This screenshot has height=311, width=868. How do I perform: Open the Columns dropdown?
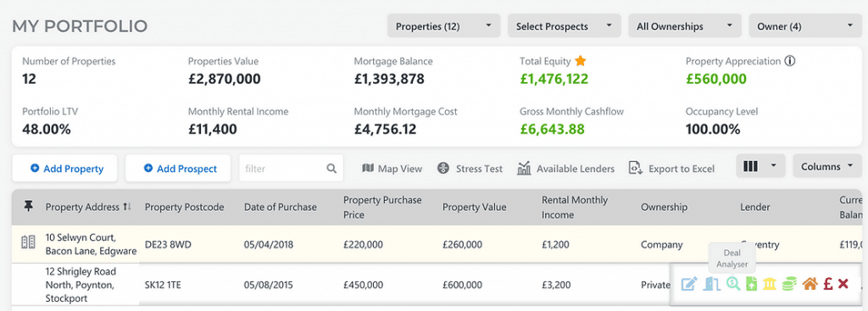click(x=827, y=166)
